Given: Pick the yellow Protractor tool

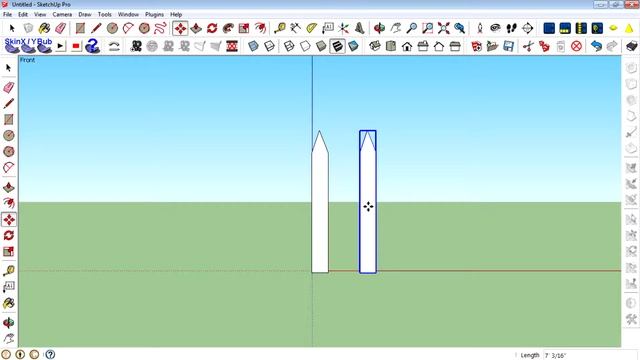Looking at the screenshot, I should click(x=311, y=28).
